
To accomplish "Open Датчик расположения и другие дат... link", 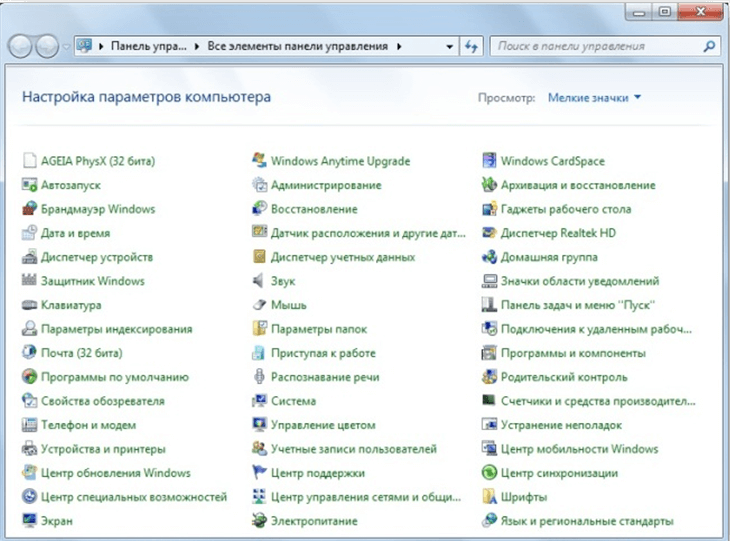I will point(368,233).
